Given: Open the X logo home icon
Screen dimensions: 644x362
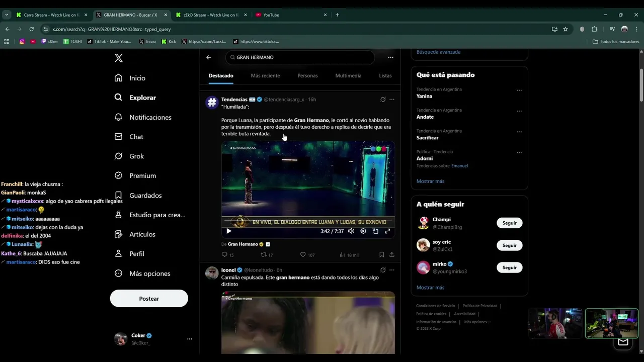Looking at the screenshot, I should [119, 58].
